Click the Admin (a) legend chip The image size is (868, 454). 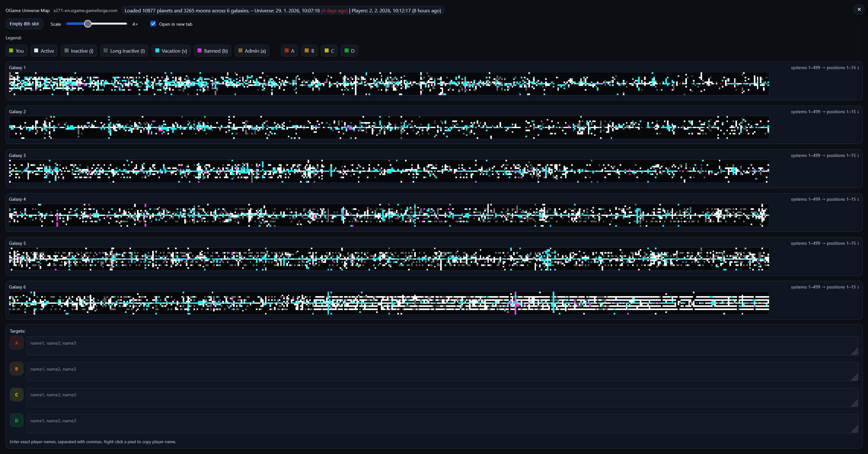(252, 51)
